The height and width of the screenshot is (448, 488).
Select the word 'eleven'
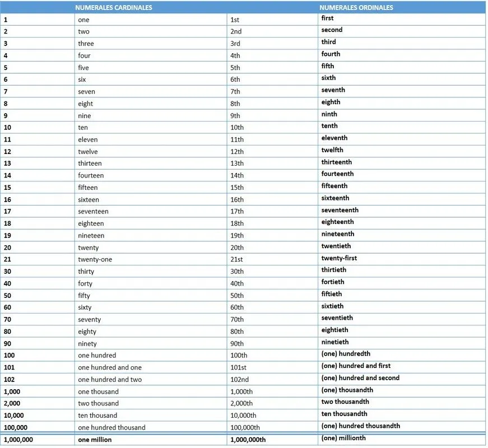click(88, 139)
